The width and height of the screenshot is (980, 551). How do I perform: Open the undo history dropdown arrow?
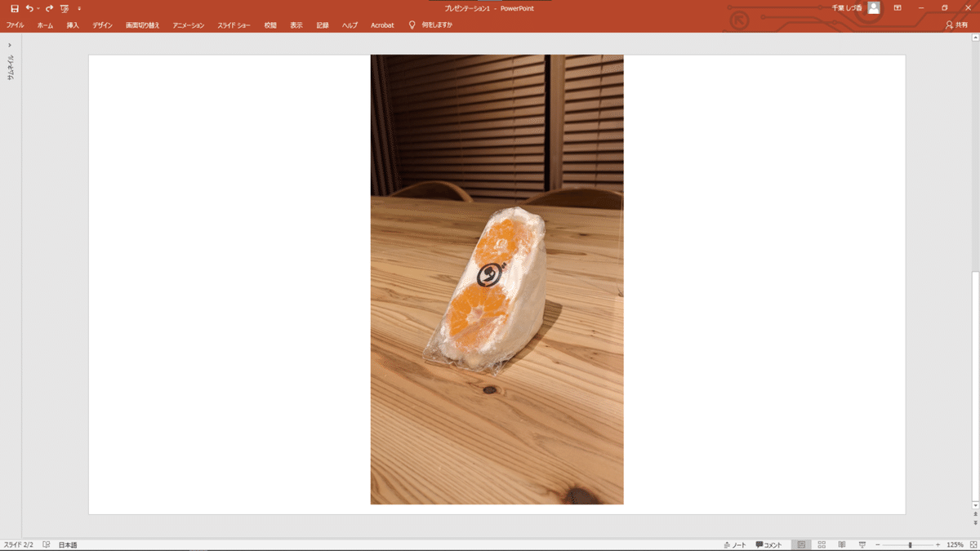tap(38, 8)
